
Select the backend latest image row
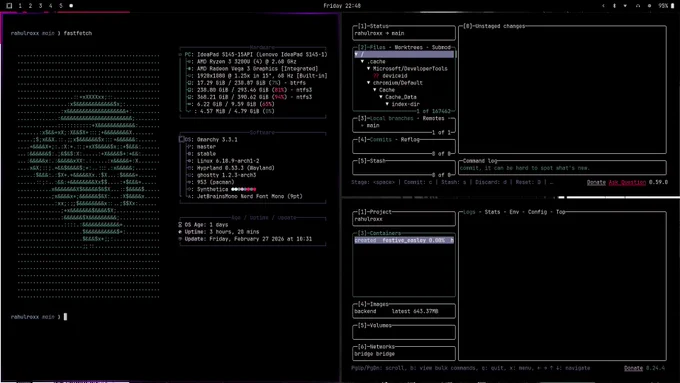404,311
